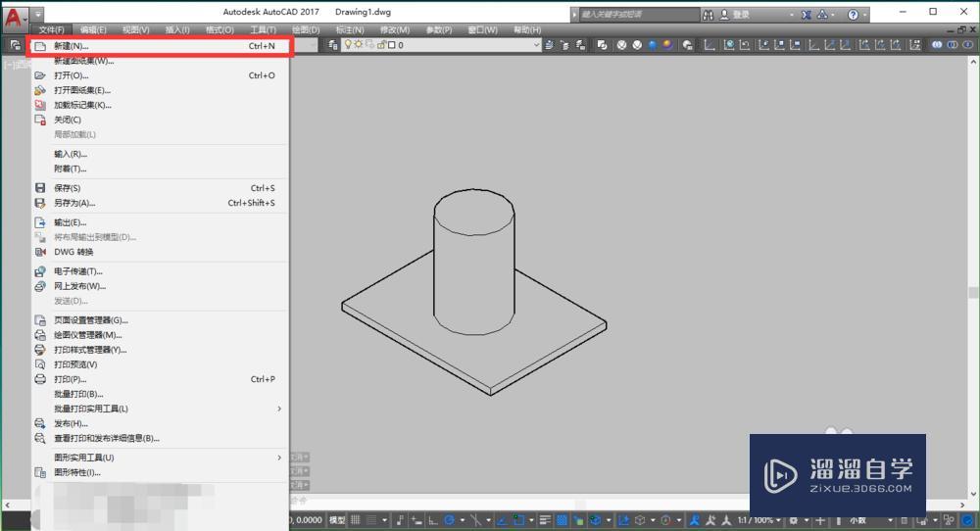Click the open folder icon beside 打开(O)
980x531 pixels.
40,75
